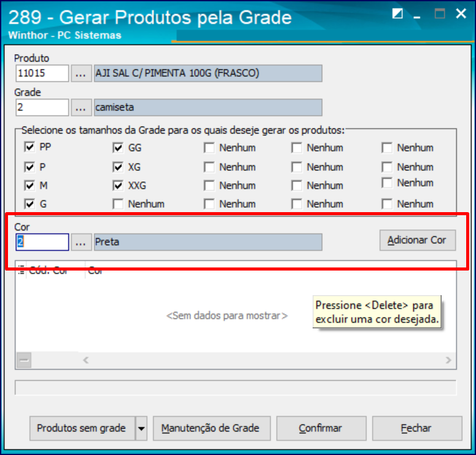The image size is (476, 455).
Task: Click the Manutenção de Grade button
Action: coord(211,429)
